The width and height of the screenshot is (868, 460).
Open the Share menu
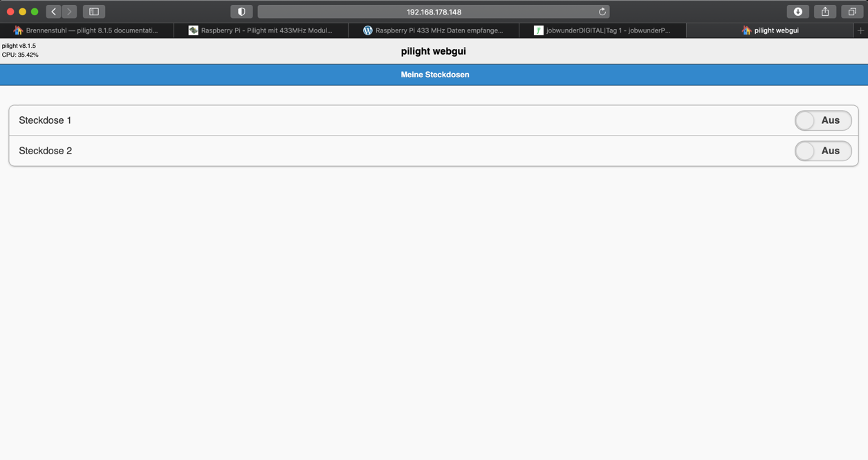coord(825,12)
